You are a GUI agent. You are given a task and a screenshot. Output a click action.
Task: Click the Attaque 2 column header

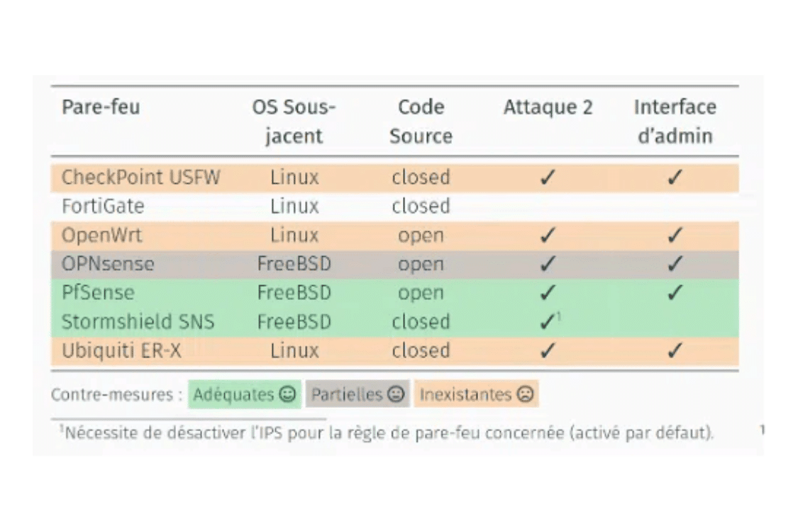click(x=548, y=107)
